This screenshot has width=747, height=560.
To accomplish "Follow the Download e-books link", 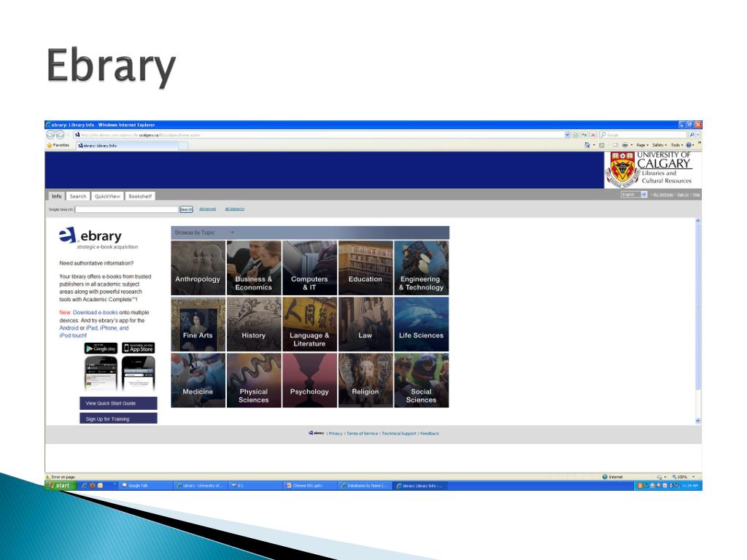I will coord(96,312).
